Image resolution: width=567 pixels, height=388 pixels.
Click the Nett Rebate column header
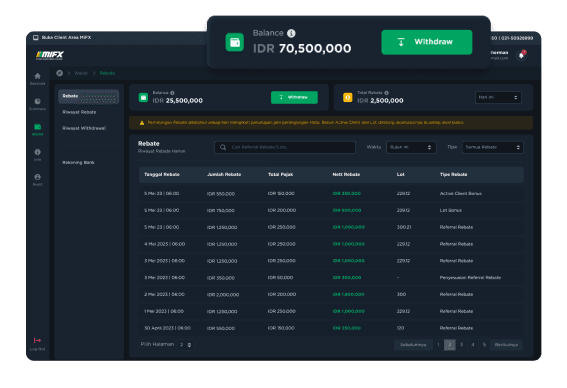click(346, 175)
